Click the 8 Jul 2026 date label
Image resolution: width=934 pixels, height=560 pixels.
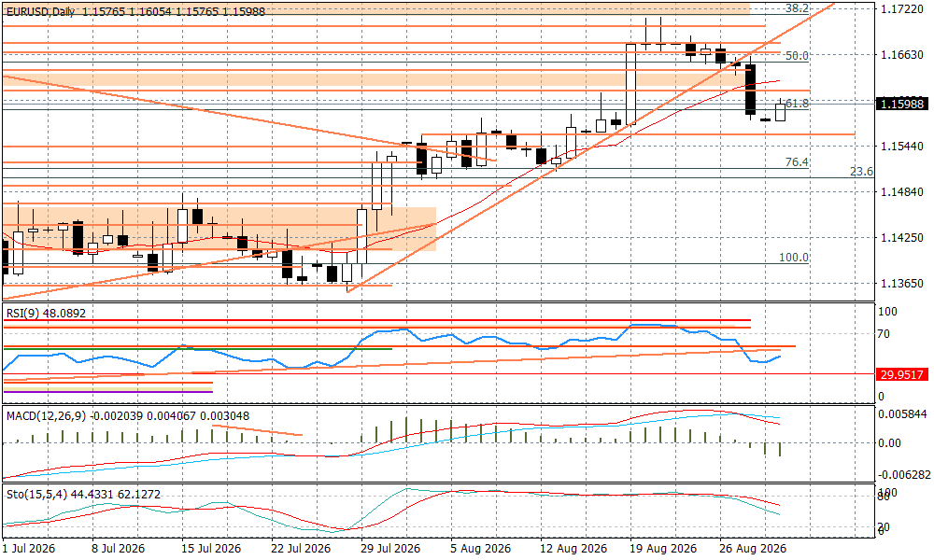coord(118,548)
